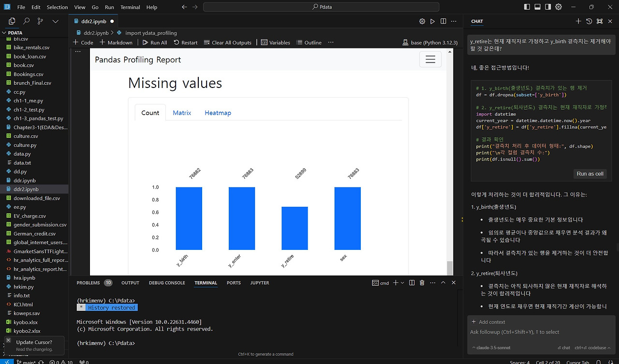619x364 pixels.
Task: Click Run All in notebook toolbar
Action: (x=155, y=43)
